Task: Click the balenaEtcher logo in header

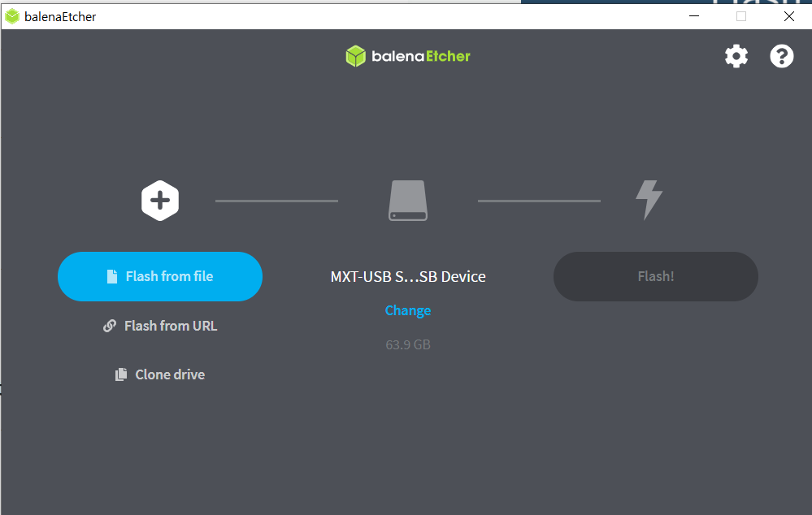Action: 407,56
